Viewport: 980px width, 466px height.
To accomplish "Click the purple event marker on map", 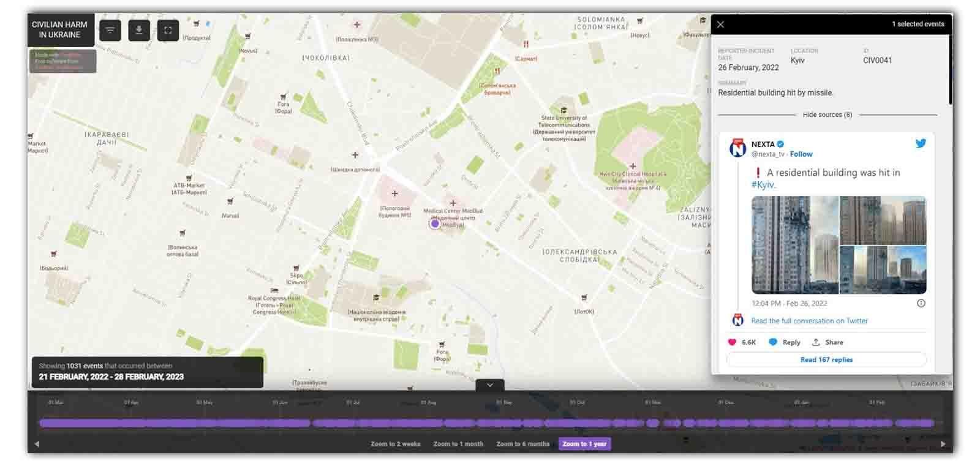I will click(x=435, y=224).
